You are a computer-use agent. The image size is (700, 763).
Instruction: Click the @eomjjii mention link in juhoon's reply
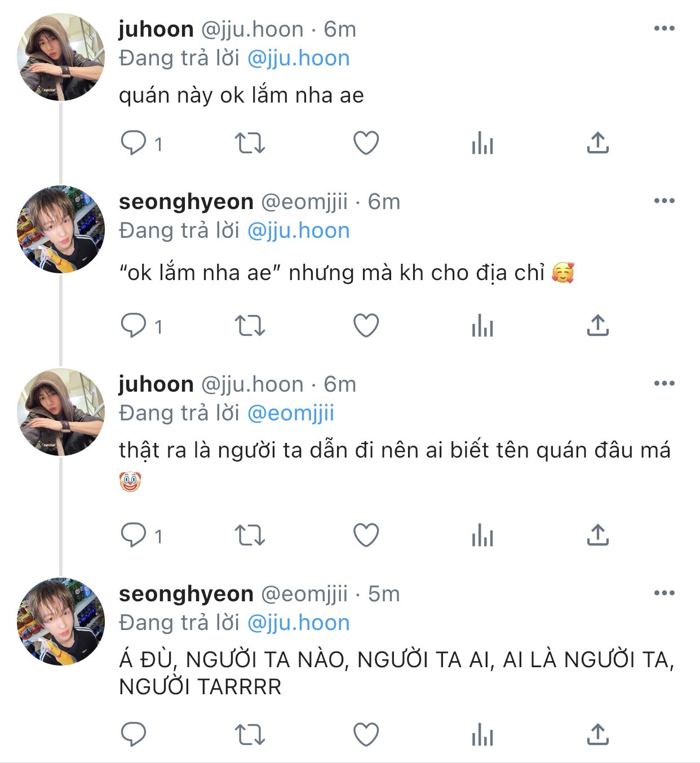(291, 413)
